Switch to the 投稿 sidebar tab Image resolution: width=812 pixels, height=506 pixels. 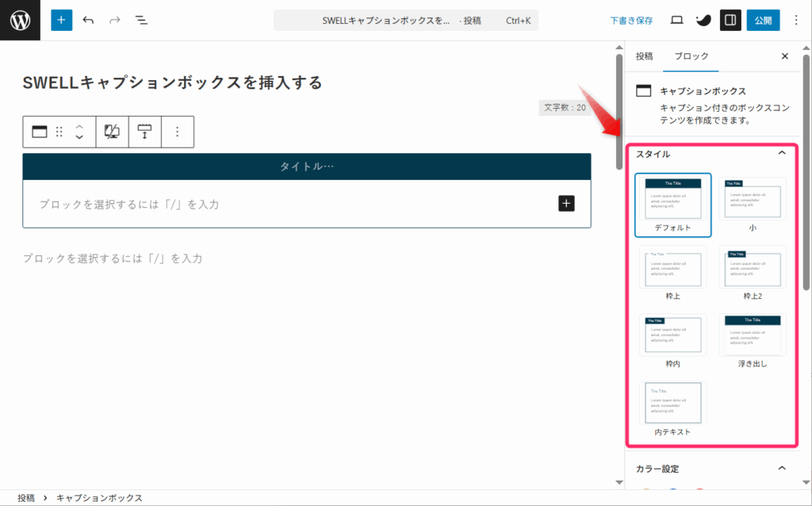pos(644,56)
